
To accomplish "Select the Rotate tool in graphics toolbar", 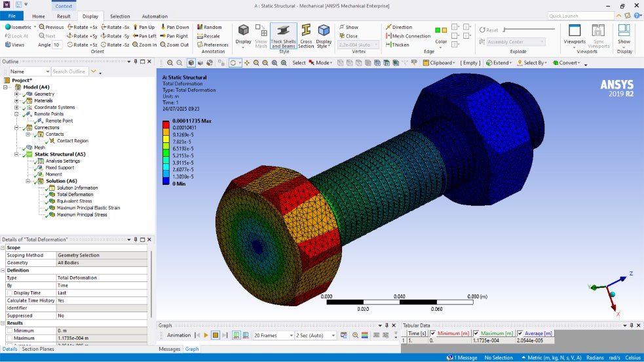I will click(233, 63).
